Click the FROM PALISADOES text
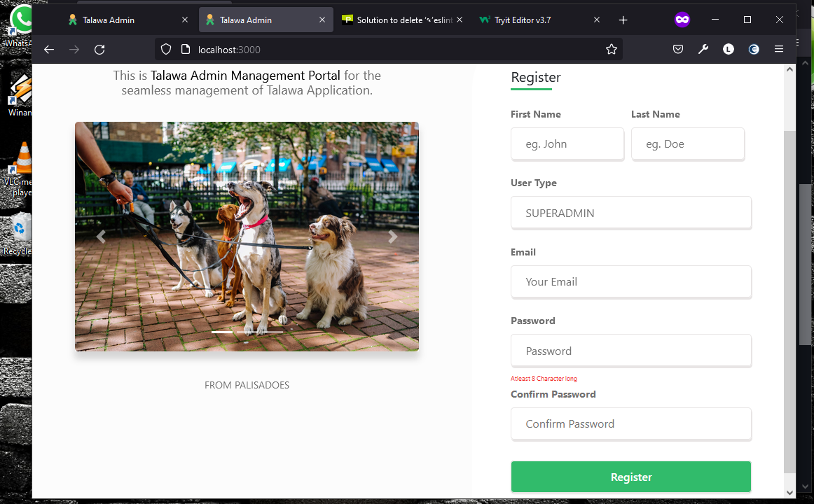 (x=247, y=385)
